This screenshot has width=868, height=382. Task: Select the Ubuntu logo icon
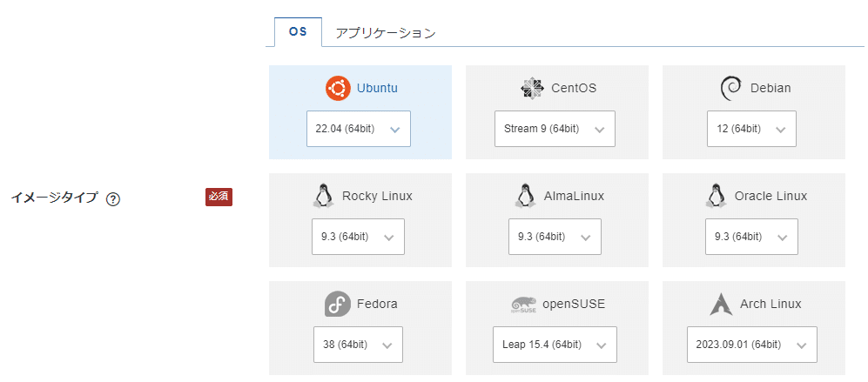[x=338, y=88]
